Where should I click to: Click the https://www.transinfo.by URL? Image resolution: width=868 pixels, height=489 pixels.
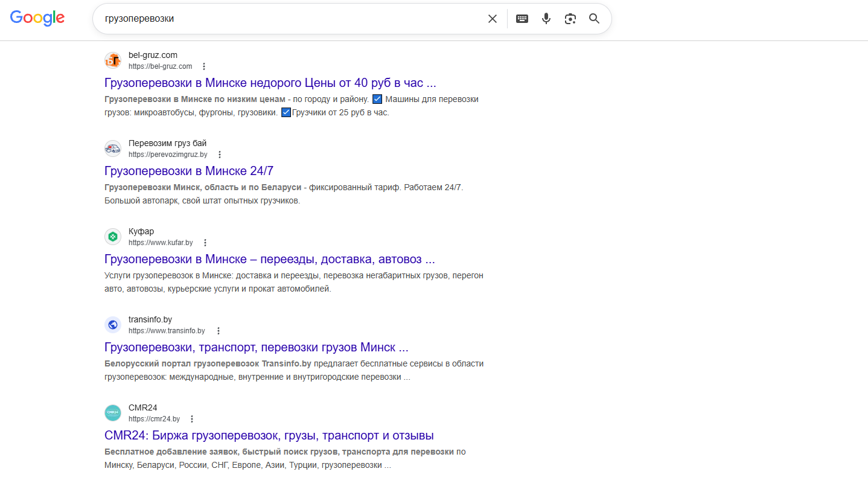click(x=167, y=331)
